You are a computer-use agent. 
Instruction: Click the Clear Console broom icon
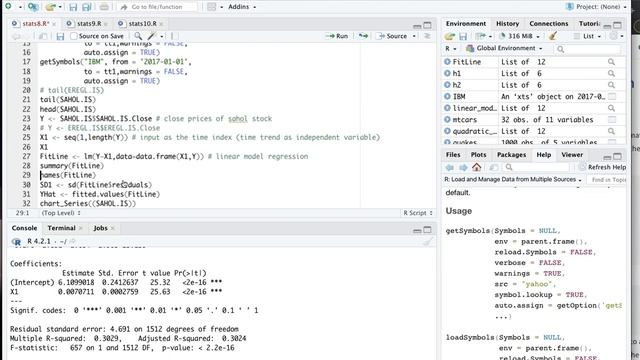click(427, 242)
